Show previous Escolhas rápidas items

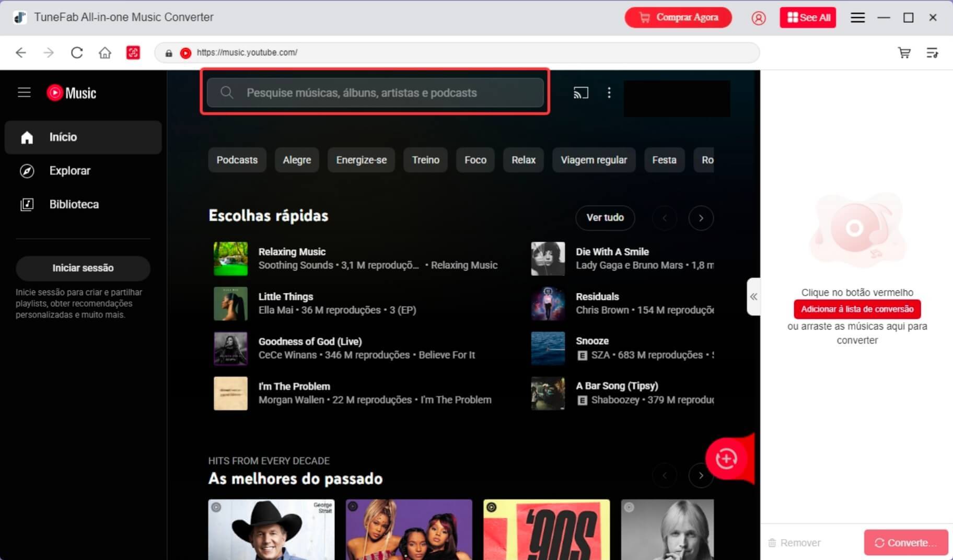tap(665, 218)
